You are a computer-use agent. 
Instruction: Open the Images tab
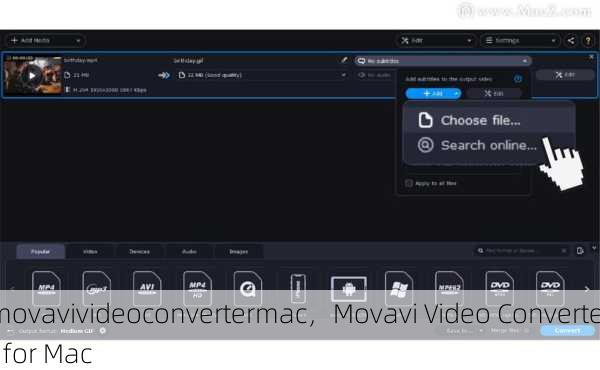click(x=239, y=252)
